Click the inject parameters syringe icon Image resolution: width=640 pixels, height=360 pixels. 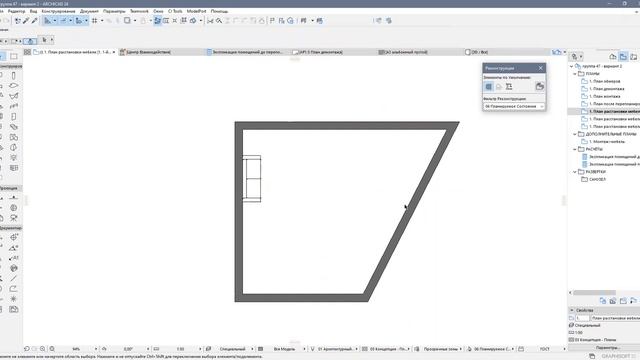[34, 20]
